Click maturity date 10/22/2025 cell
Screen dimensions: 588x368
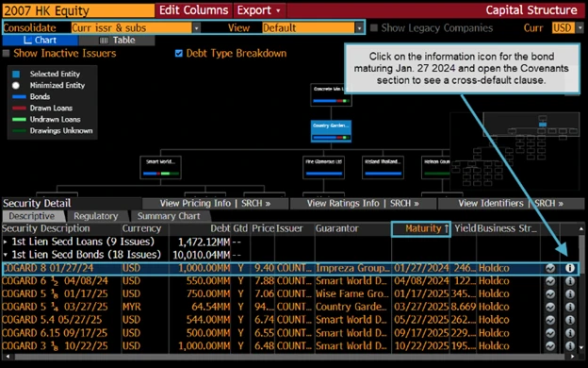point(421,346)
